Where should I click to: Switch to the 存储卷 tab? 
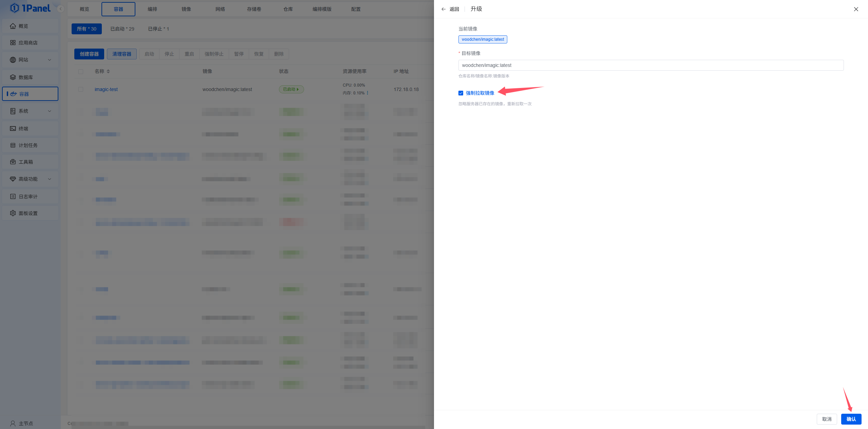coord(254,9)
